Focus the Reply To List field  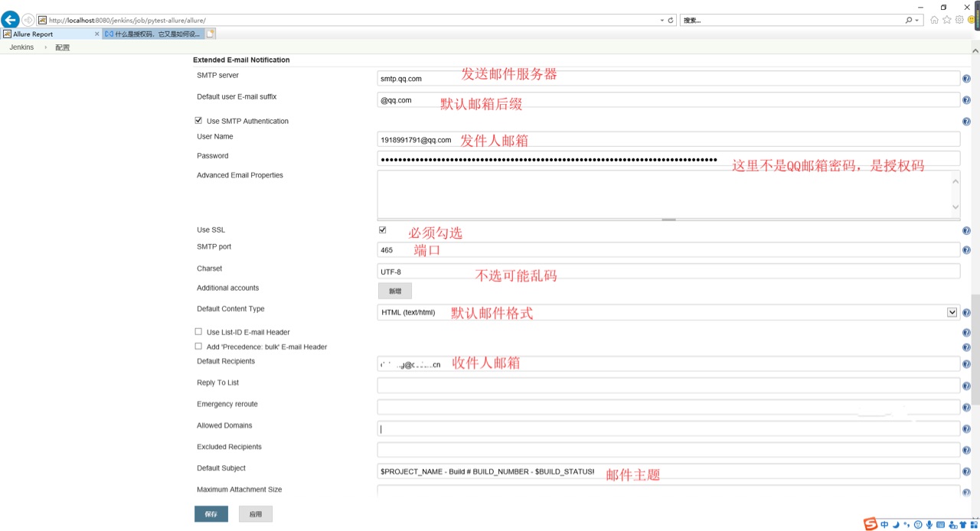click(668, 386)
